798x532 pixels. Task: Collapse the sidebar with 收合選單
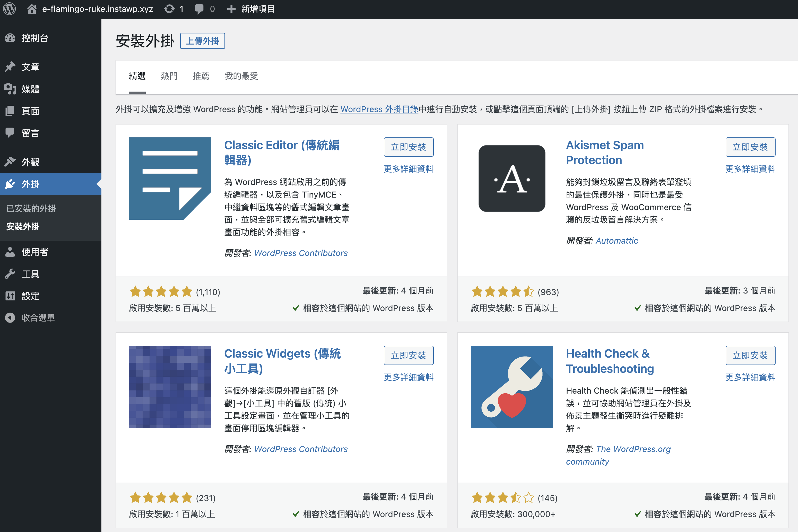click(38, 317)
